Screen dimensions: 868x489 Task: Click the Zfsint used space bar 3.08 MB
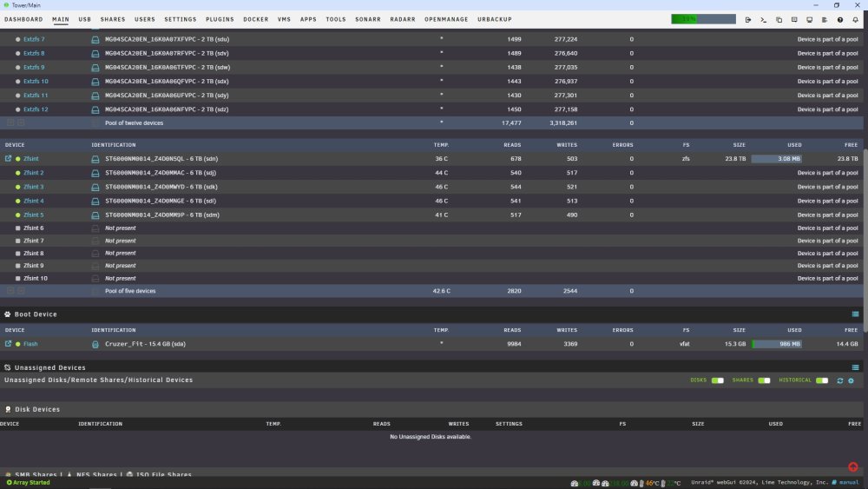[777, 159]
